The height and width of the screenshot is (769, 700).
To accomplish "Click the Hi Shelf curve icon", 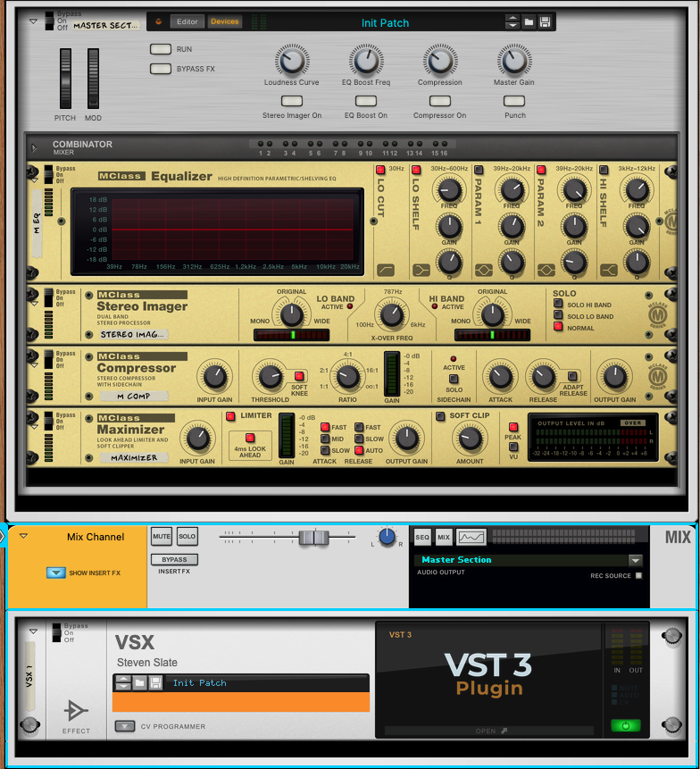I will tap(609, 271).
